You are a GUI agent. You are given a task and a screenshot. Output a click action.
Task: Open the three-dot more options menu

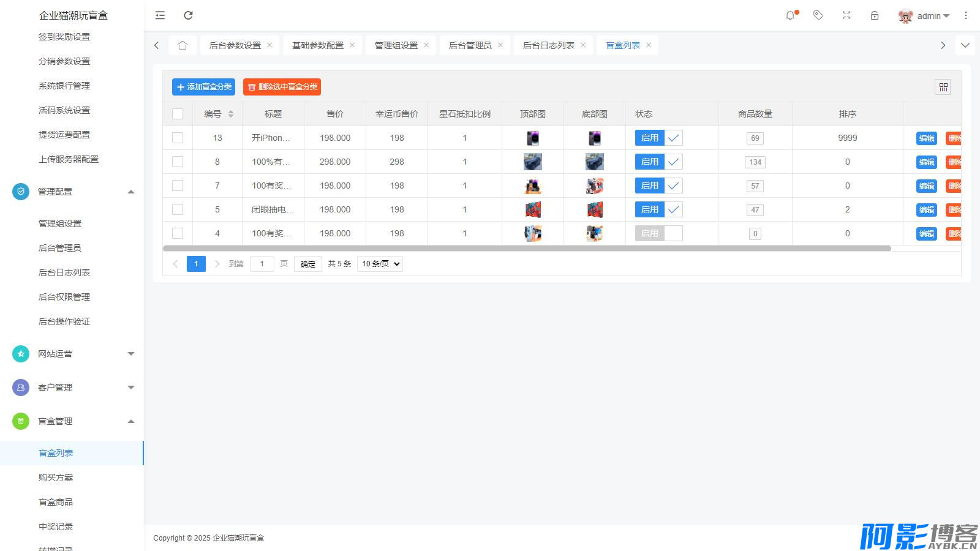(966, 15)
